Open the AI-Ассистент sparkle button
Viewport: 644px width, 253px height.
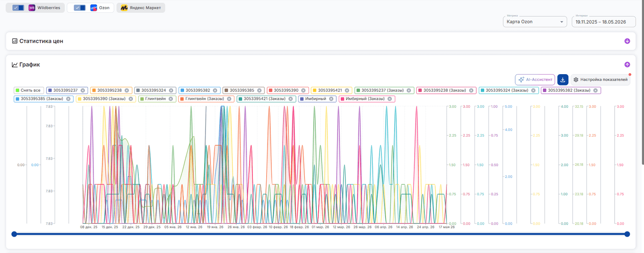535,80
